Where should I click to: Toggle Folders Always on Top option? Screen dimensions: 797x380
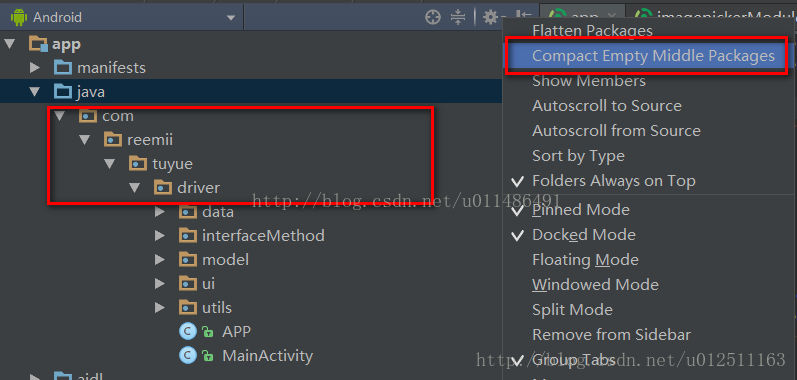pyautogui.click(x=614, y=181)
